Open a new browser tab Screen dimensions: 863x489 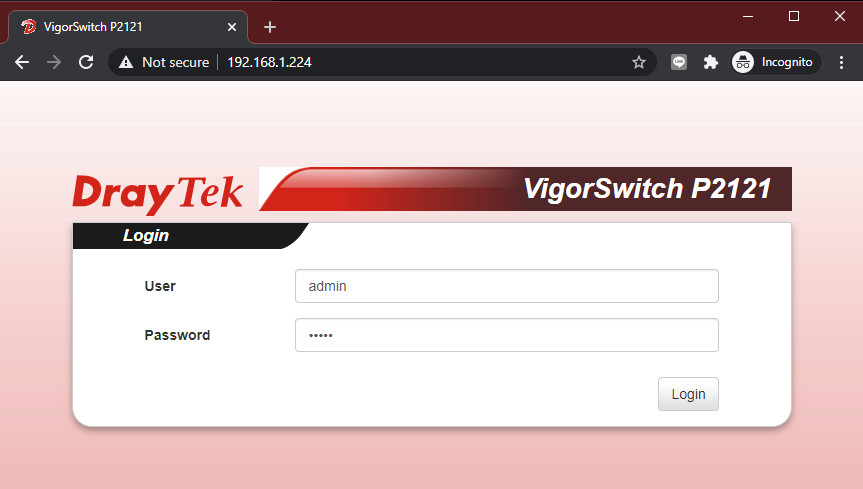(270, 27)
